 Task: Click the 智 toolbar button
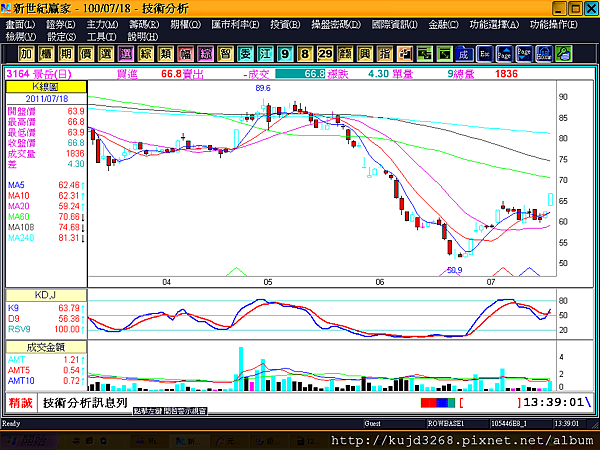(x=225, y=54)
